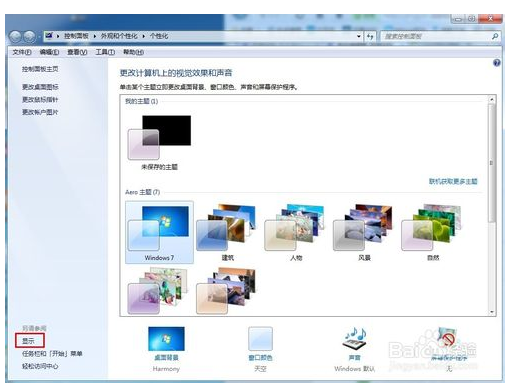Open the blue Help question mark icon
Viewport: 514px width, 385px height.
tap(496, 63)
